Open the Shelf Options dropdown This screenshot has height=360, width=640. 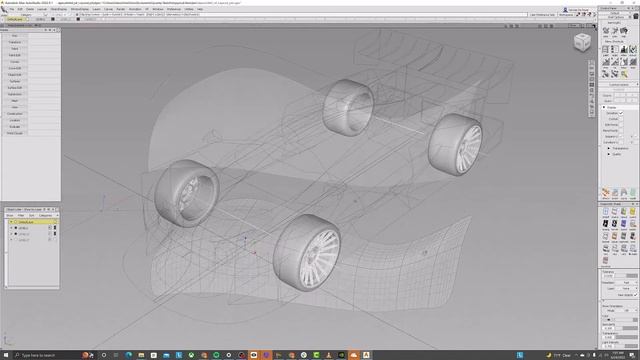pos(616,17)
